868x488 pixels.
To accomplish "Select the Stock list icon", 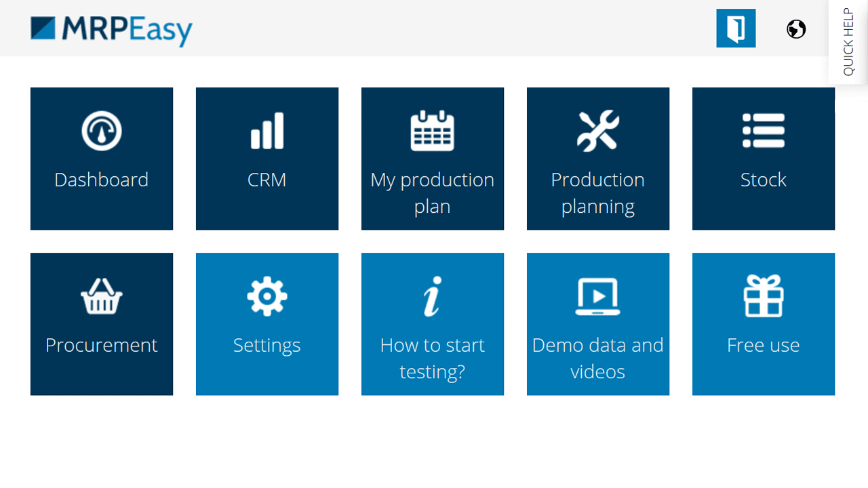I will pos(764,130).
